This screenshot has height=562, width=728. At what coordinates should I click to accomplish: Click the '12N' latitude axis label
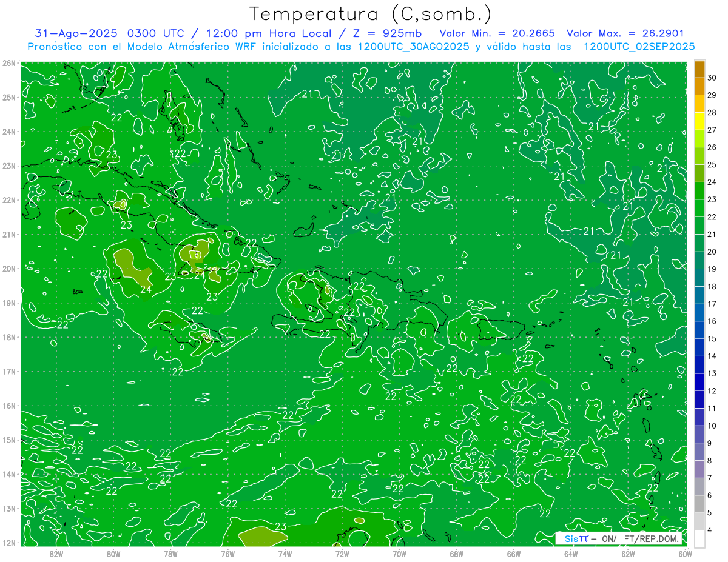(x=8, y=543)
